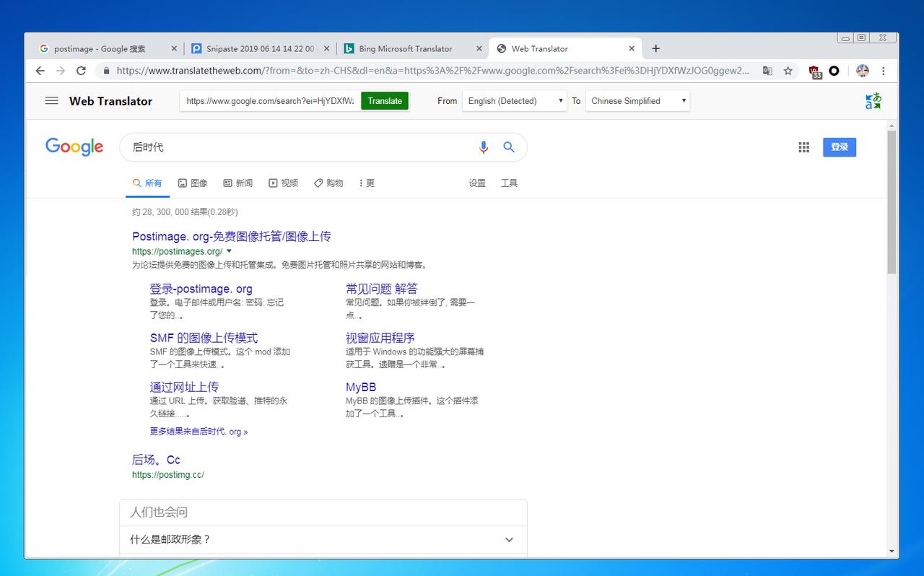Open the 图像 (Images) results tab
Screen dimensions: 924x576
pyautogui.click(x=193, y=183)
